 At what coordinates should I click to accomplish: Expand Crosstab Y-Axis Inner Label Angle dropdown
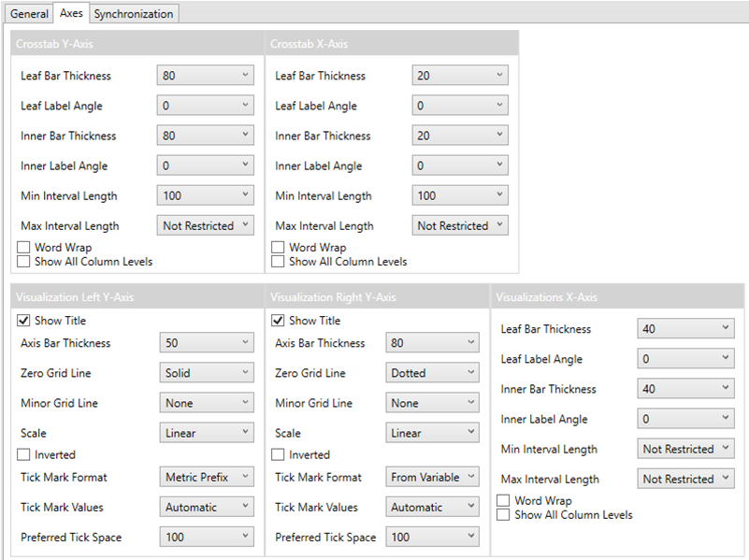point(207,165)
